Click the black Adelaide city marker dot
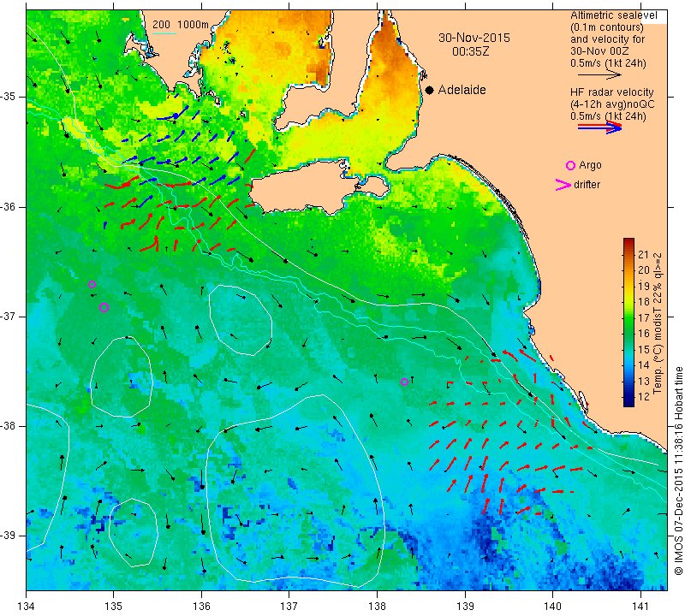 [x=430, y=90]
